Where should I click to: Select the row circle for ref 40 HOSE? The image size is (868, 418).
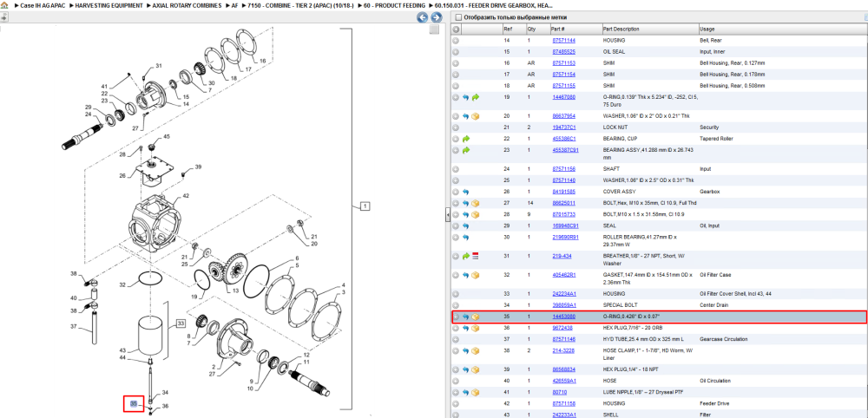pos(457,381)
